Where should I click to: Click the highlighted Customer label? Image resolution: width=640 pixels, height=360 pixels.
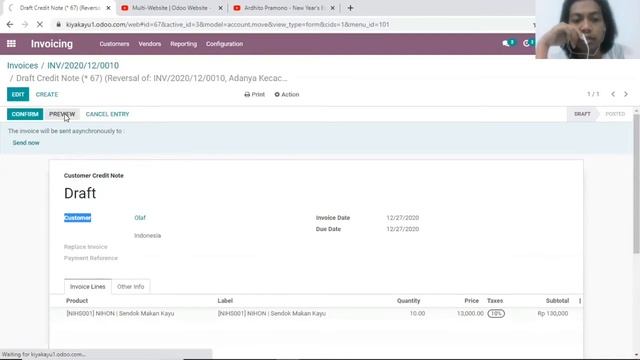point(78,218)
